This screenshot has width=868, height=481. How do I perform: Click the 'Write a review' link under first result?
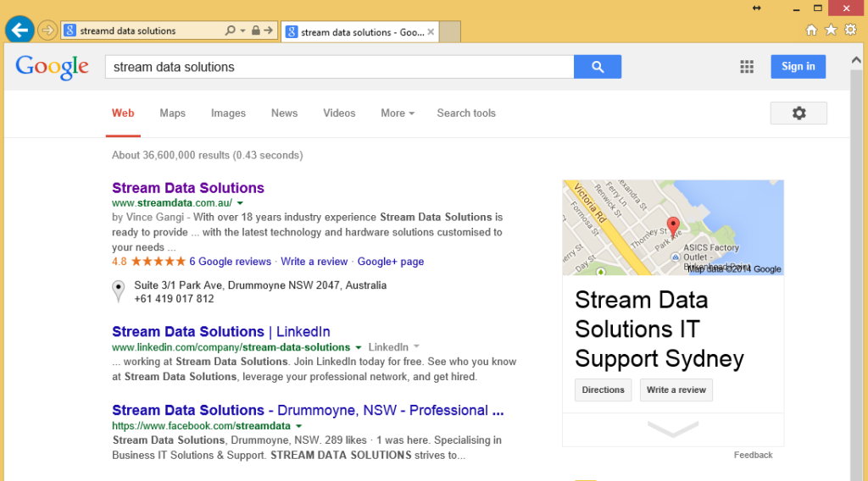pos(314,262)
